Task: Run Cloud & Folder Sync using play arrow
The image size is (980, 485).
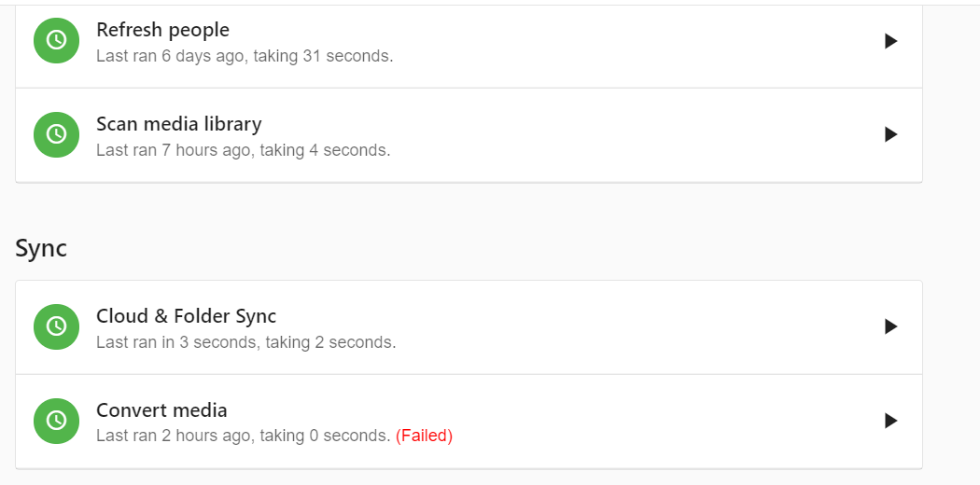Action: click(890, 326)
